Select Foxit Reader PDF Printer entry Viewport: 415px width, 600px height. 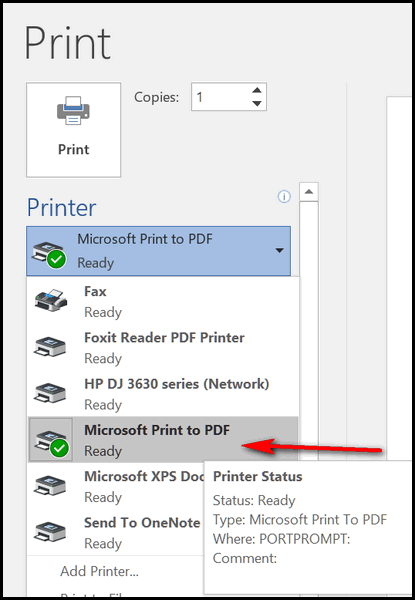click(x=163, y=347)
